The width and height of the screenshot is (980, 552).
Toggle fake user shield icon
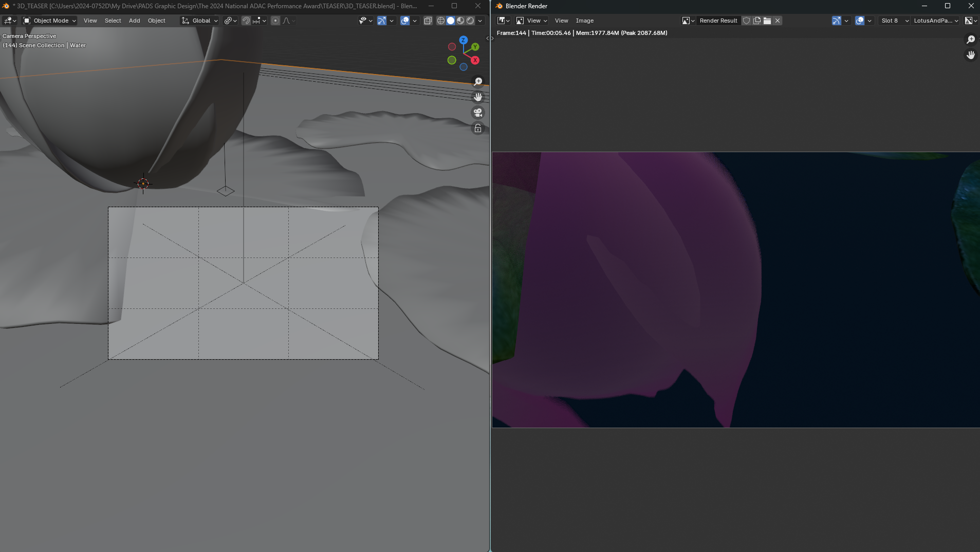click(746, 21)
